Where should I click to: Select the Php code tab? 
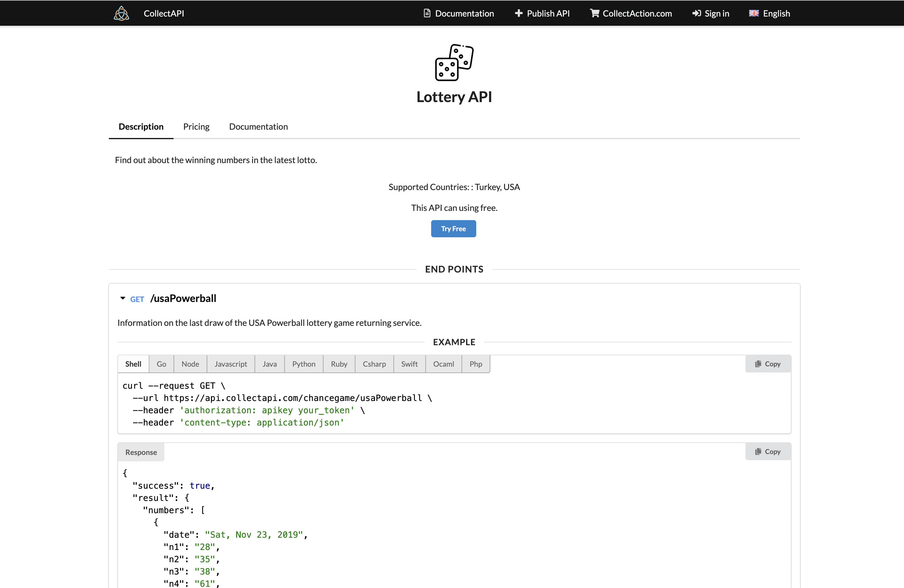click(x=476, y=364)
